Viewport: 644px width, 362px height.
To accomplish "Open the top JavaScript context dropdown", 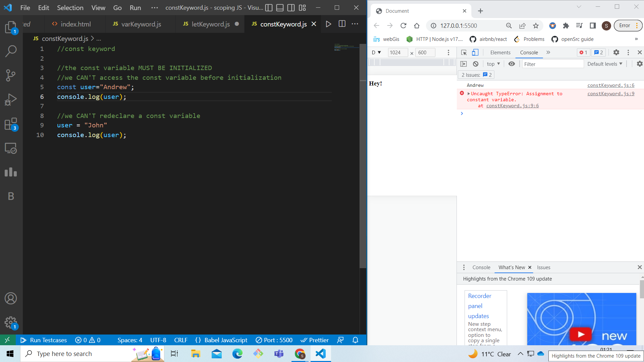I will 493,64.
